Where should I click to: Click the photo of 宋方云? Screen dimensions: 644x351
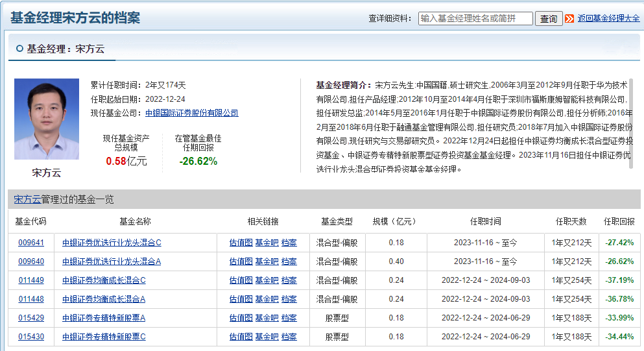[47, 119]
